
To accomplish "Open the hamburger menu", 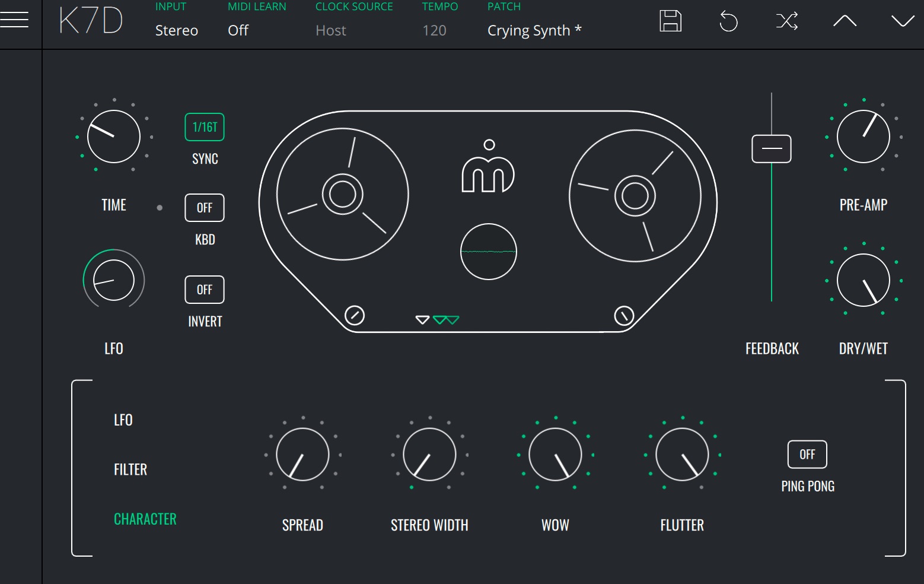I will coord(15,20).
